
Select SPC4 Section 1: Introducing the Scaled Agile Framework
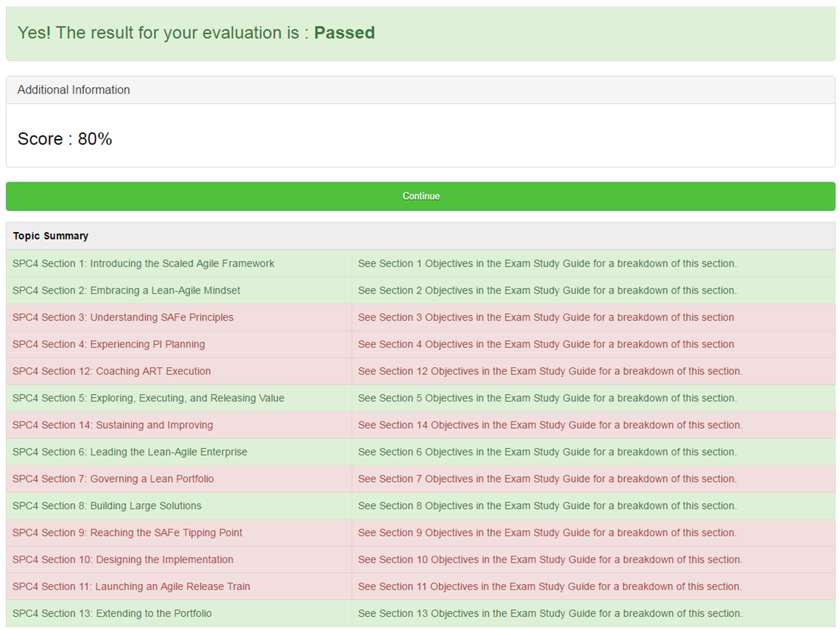143,264
